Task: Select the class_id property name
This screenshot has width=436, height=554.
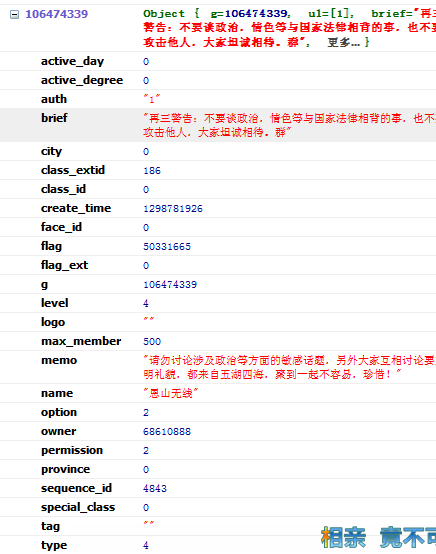Action: click(63, 189)
